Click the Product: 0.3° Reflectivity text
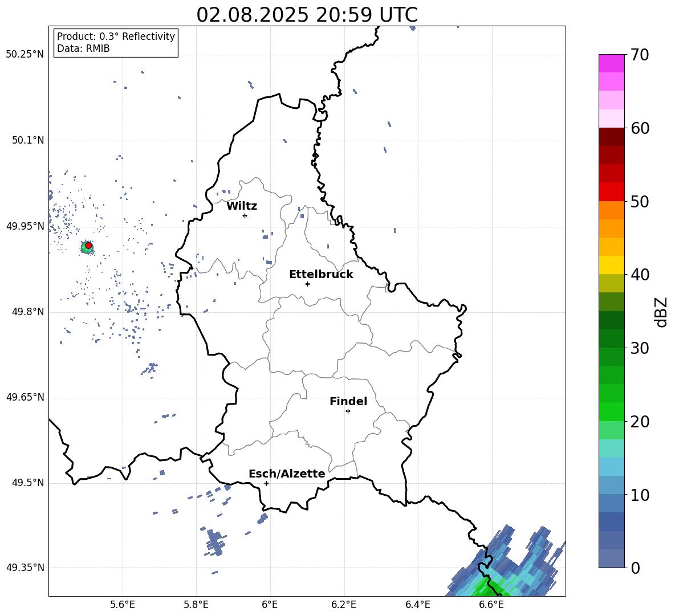Screen dimensions: 675x616 point(116,36)
